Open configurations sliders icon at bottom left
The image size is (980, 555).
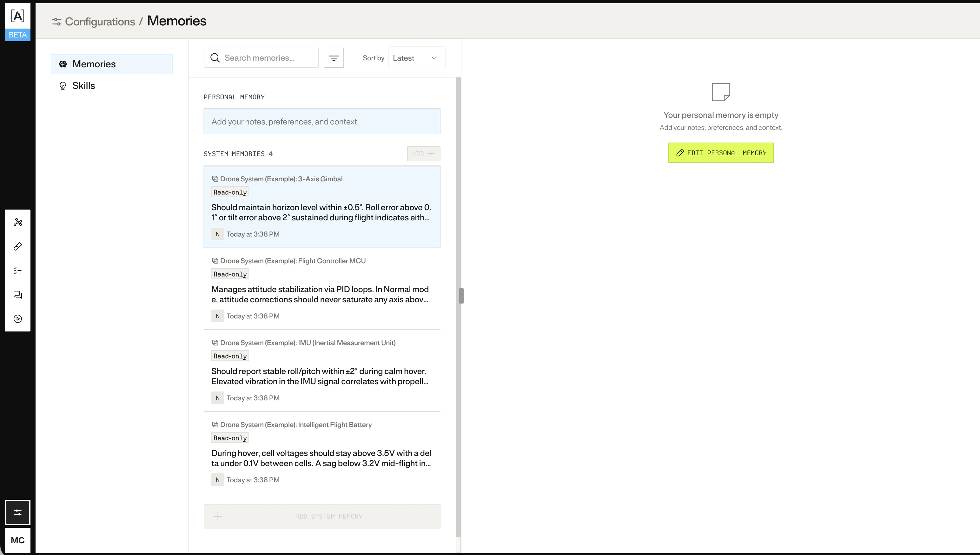(17, 512)
